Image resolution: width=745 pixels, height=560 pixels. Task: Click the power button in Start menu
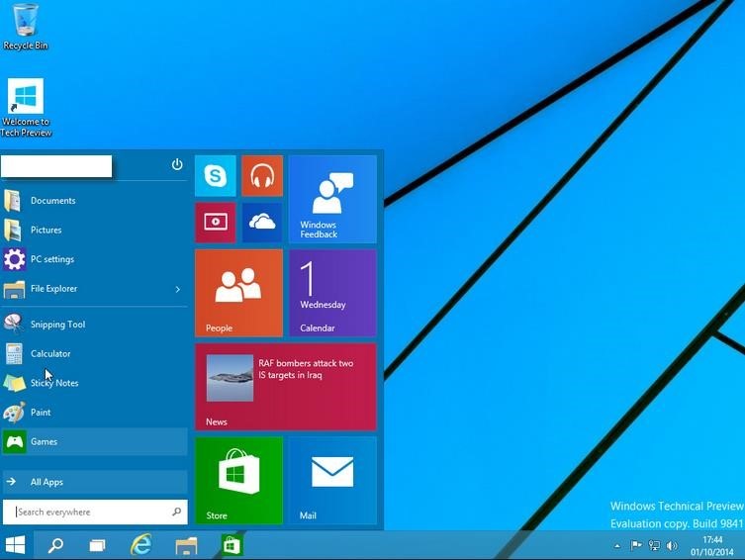pos(177,164)
